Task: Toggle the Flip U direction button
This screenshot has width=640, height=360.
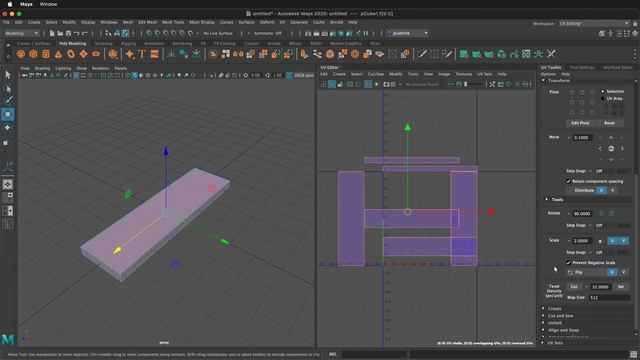Action: [x=612, y=272]
